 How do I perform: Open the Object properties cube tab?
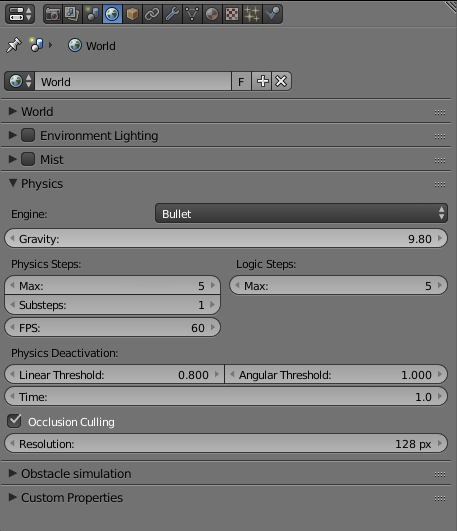132,14
